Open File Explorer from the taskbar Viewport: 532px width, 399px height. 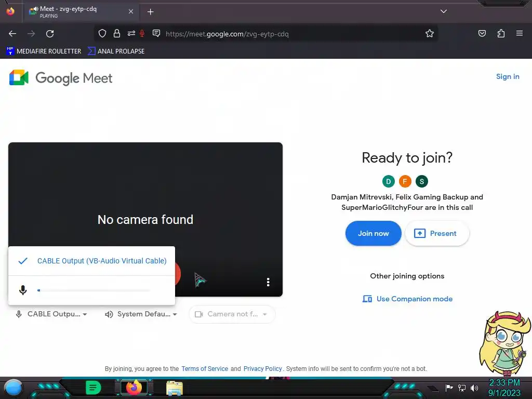click(175, 388)
